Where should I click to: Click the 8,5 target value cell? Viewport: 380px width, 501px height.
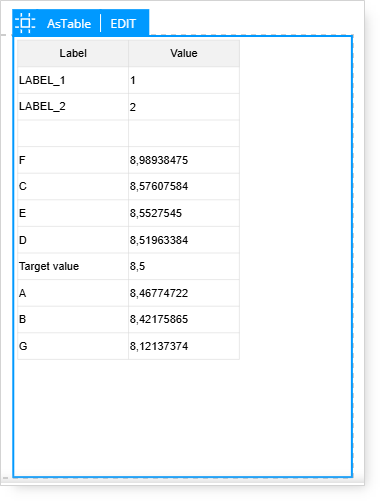point(184,266)
